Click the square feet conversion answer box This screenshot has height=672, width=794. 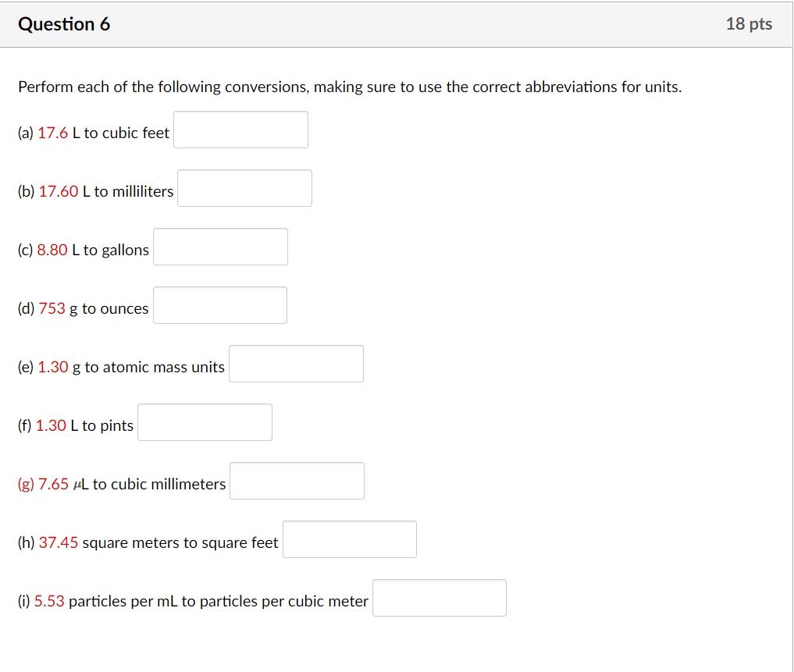(349, 539)
